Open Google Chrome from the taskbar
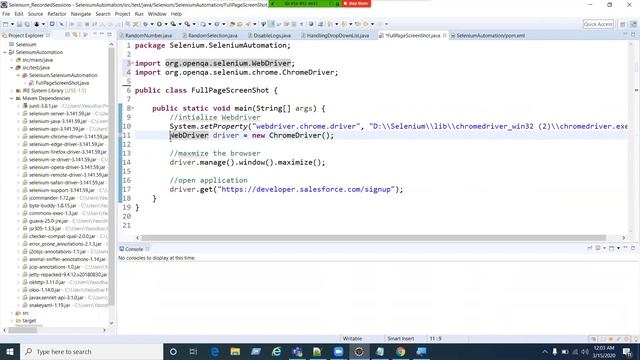640x360 pixels. pos(400,351)
